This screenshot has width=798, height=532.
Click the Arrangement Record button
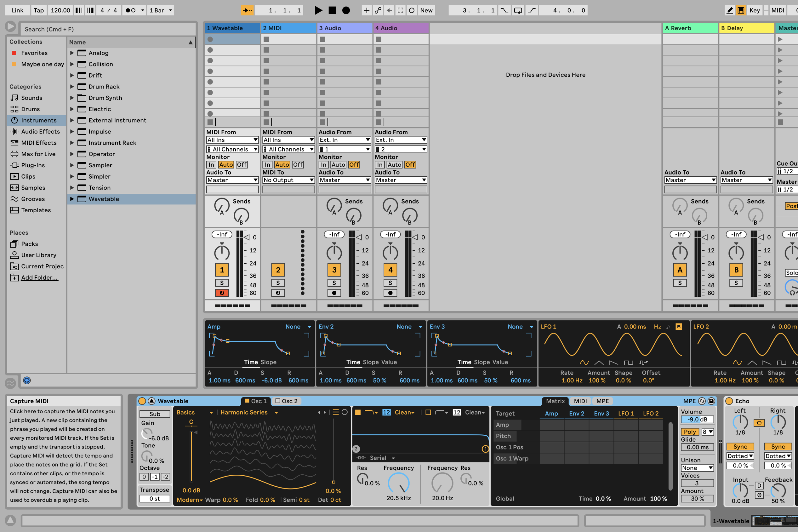(x=346, y=10)
